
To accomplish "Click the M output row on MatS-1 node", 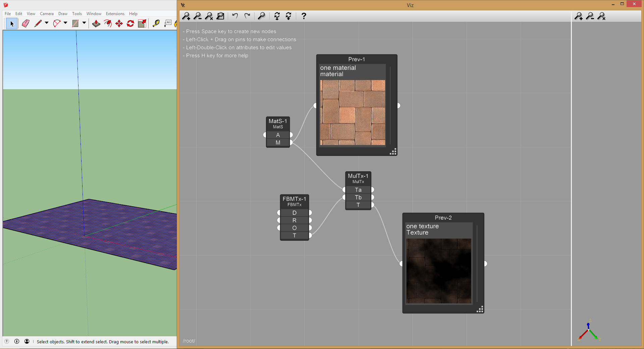I will (x=278, y=142).
